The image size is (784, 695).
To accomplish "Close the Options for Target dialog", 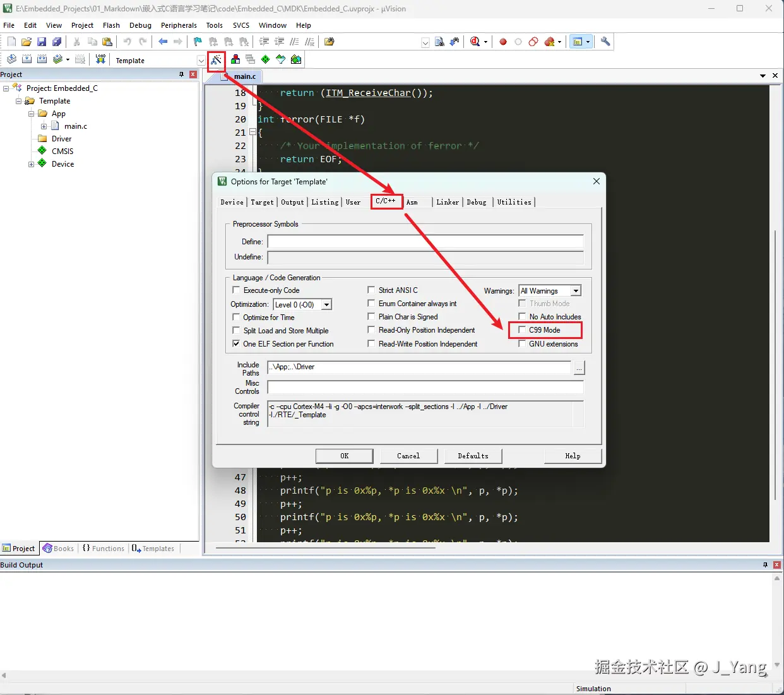I will (x=596, y=181).
